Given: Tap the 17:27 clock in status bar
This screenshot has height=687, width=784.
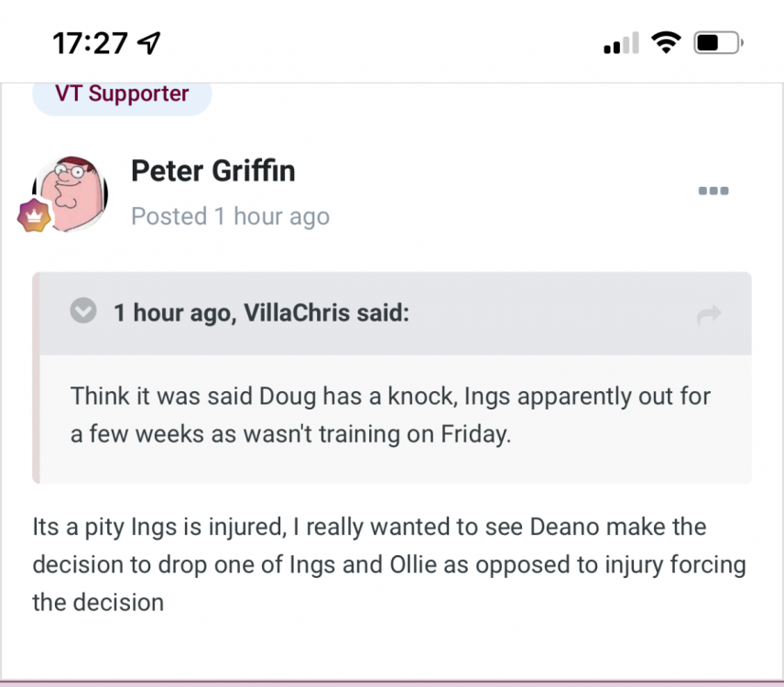Looking at the screenshot, I should point(92,42).
